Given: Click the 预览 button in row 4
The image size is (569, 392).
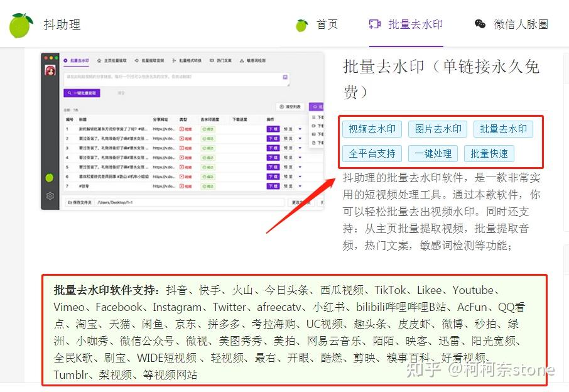Looking at the screenshot, I should point(288,158).
